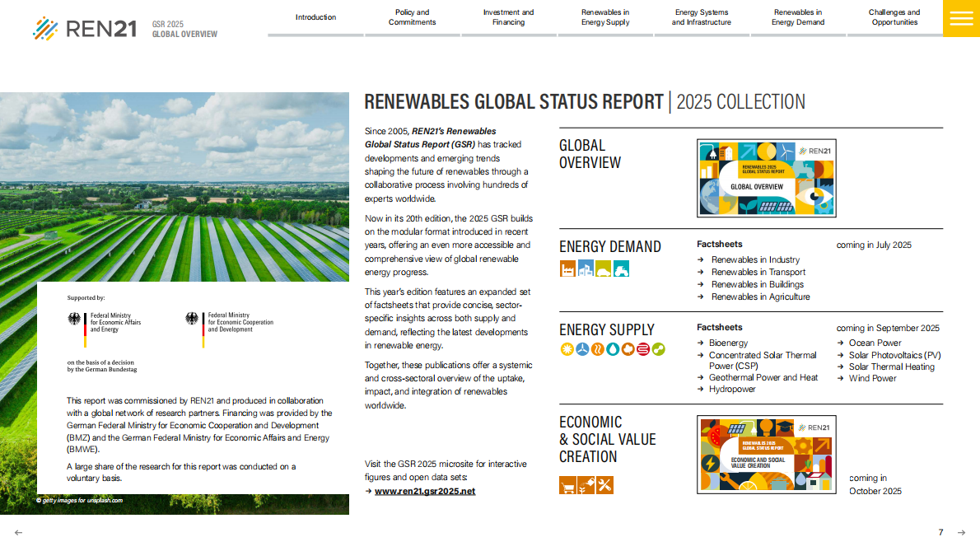Open Renewables in Transport factsheet

click(758, 273)
